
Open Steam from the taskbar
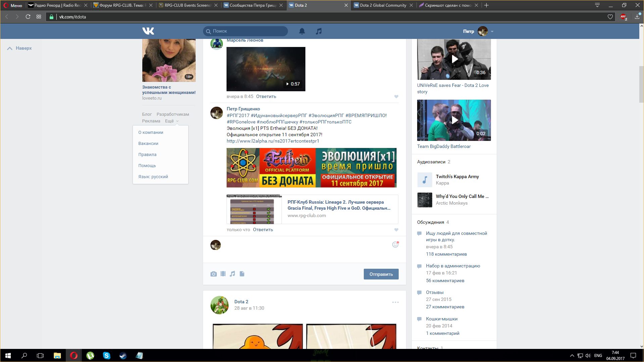click(123, 356)
